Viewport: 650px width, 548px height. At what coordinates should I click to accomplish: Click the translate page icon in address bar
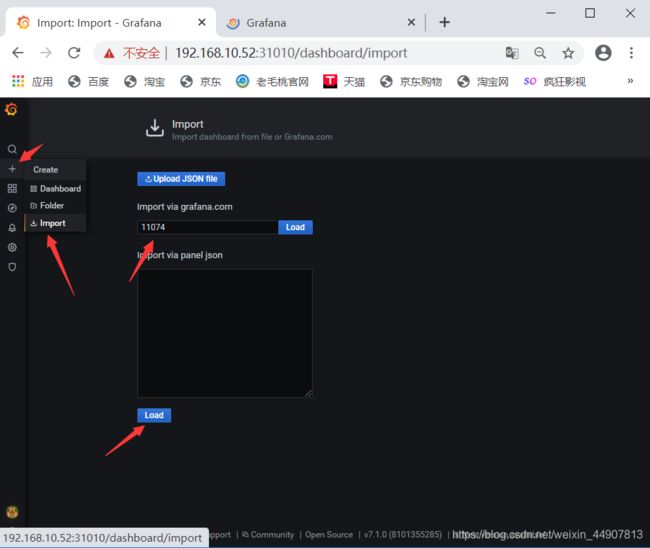pos(512,53)
